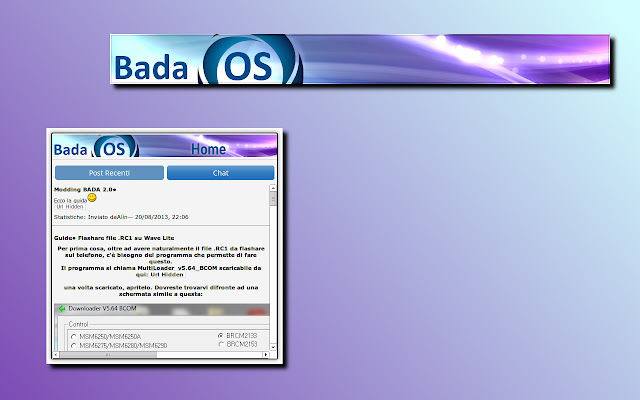Click the vertical scrollbar up arrow
Viewport: 640px width, 400px height.
[273, 188]
